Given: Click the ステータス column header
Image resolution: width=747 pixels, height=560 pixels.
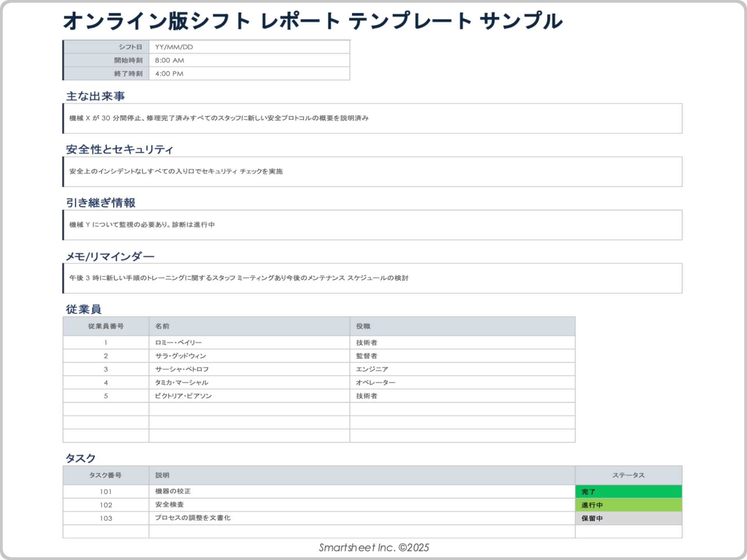Looking at the screenshot, I should point(628,475).
